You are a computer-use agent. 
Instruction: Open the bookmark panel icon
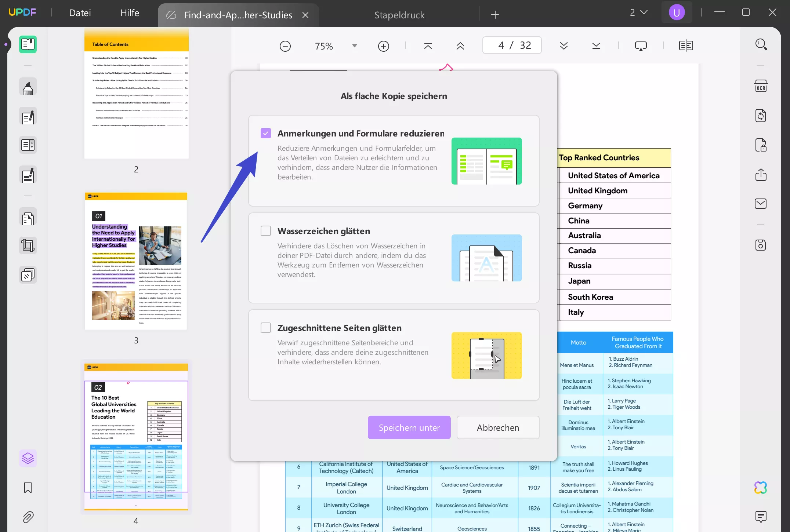click(28, 488)
